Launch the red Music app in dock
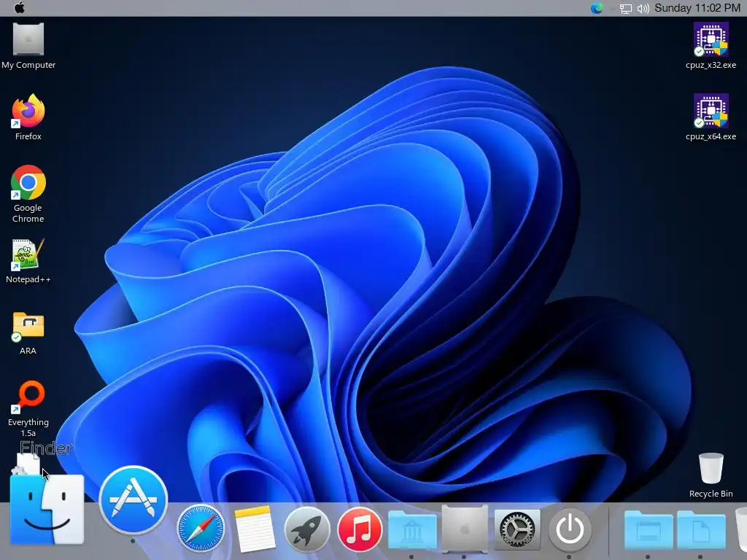747x560 pixels. 360,529
